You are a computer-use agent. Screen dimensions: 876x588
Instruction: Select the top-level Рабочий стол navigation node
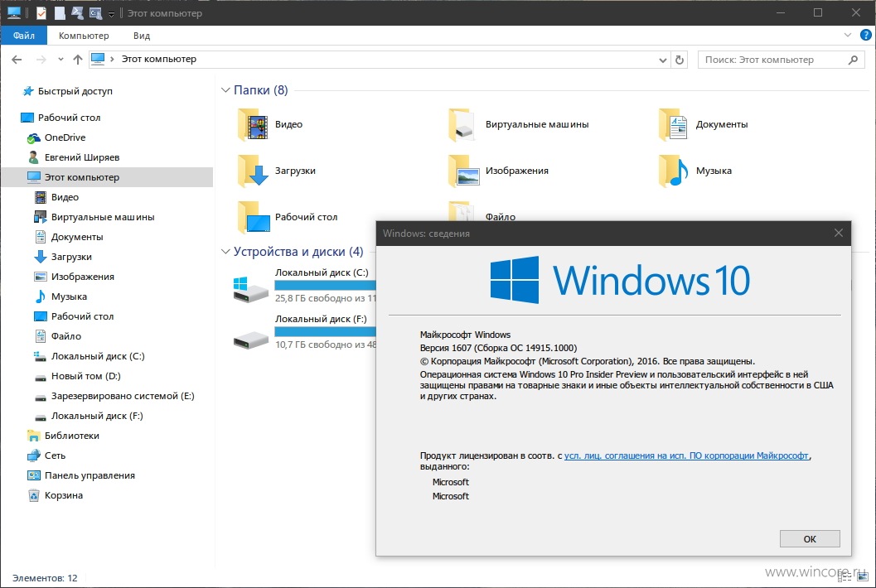click(x=69, y=118)
